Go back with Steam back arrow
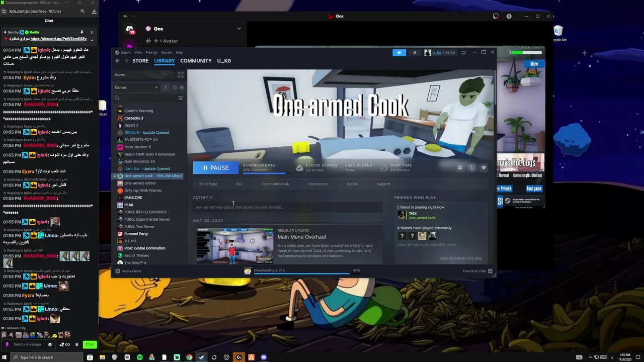The height and width of the screenshot is (362, 644). click(117, 61)
